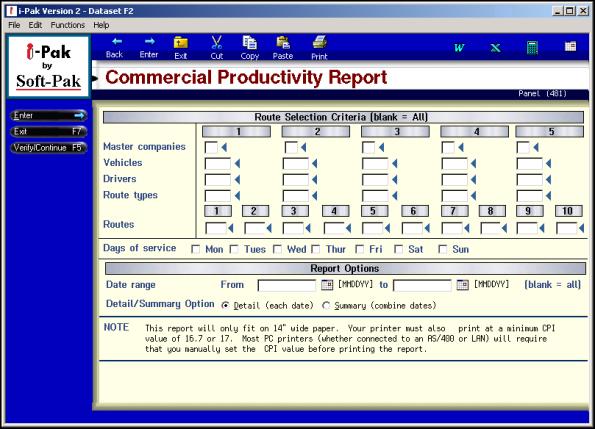Open the Excel export X icon
Image resolution: width=595 pixels, height=429 pixels.
495,48
